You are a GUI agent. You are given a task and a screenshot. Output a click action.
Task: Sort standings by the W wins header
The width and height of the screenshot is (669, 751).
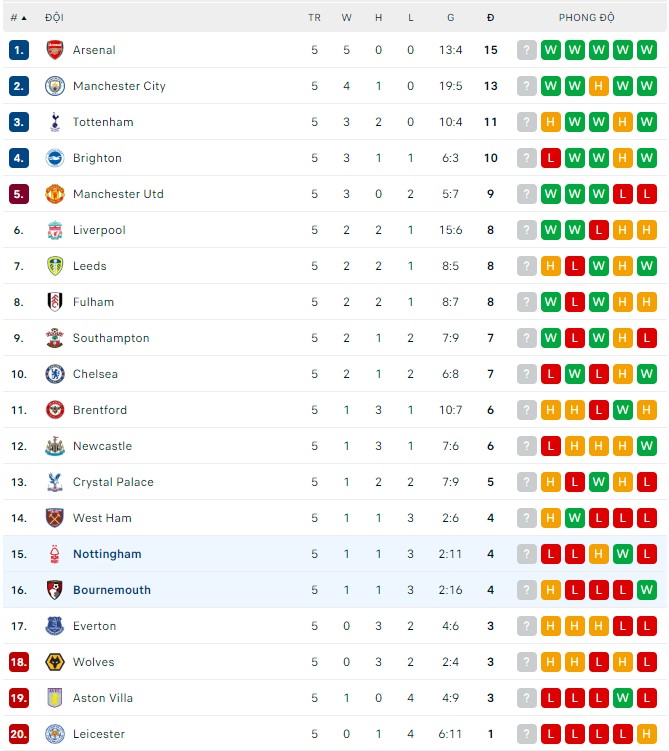pos(346,18)
